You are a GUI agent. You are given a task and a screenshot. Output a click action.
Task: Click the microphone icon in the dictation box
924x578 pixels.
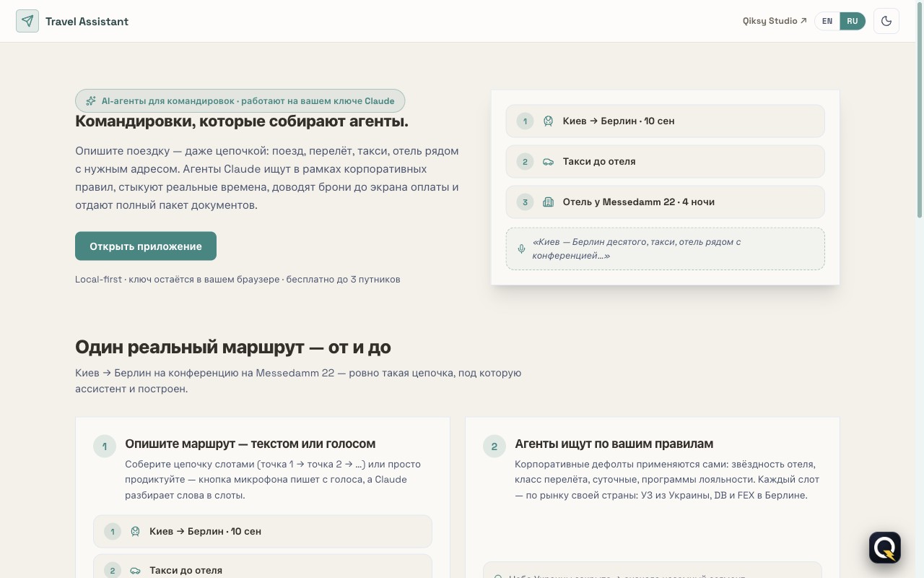click(x=522, y=249)
